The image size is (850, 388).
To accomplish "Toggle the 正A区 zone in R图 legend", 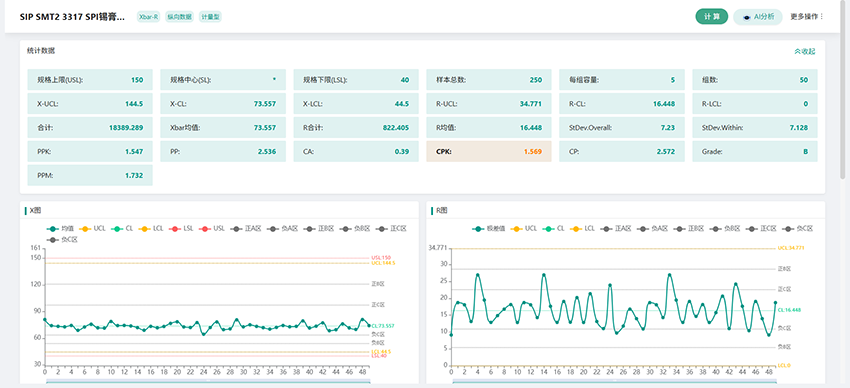I will pos(616,229).
